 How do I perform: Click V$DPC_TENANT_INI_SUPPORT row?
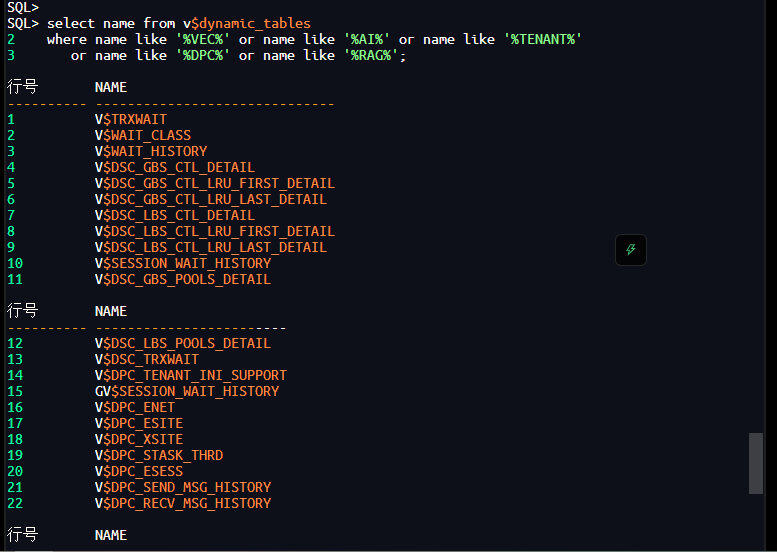(x=191, y=375)
